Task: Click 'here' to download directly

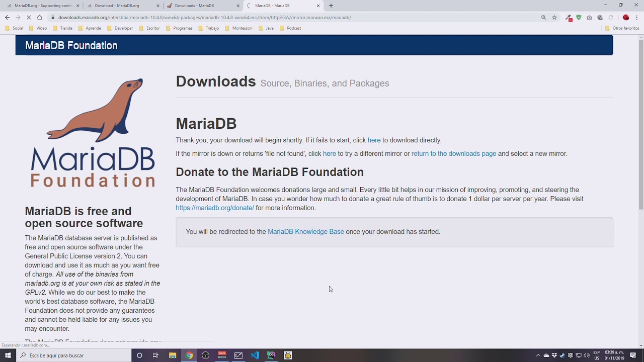Action: [374, 140]
